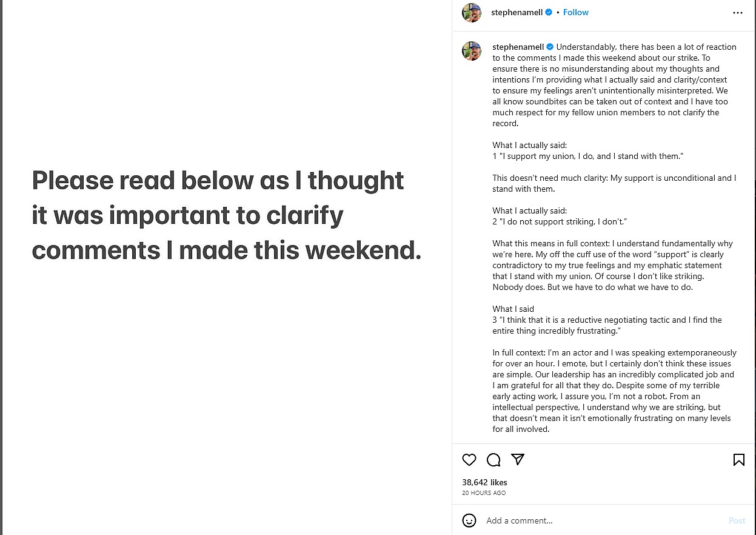Save the post with the bookmark icon
This screenshot has height=535, width=756.
(x=738, y=460)
